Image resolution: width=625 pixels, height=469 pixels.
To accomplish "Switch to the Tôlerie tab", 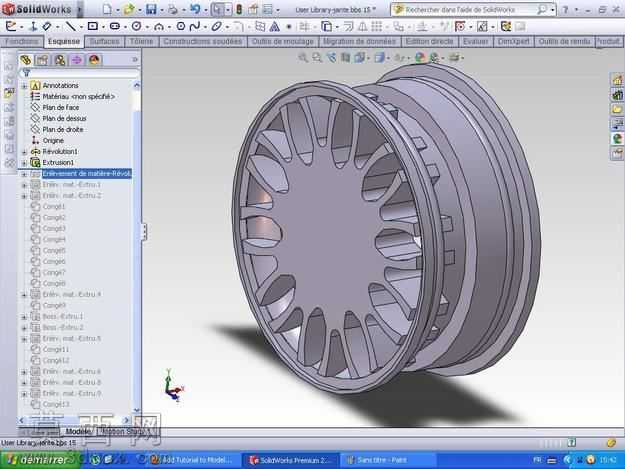I will tap(141, 41).
